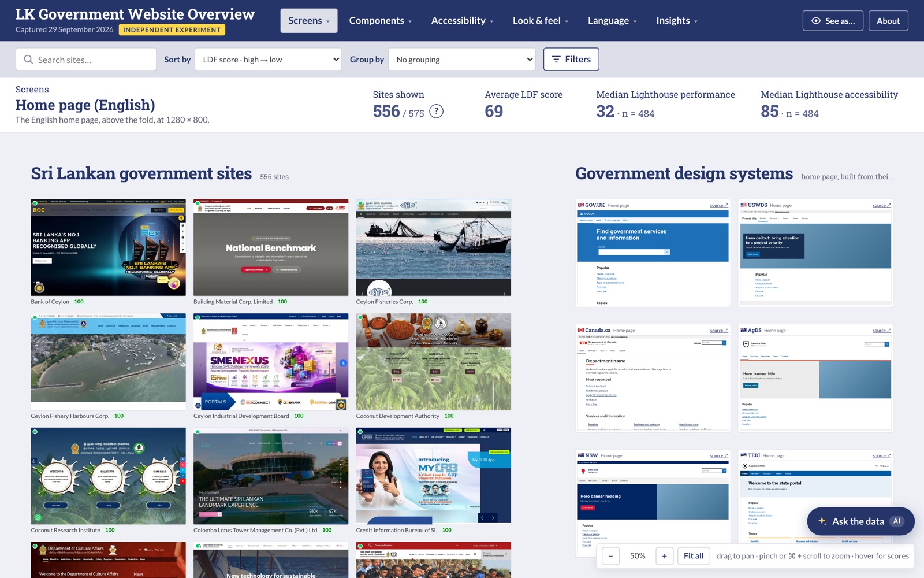Open the Colombo Lotus Tower screenshot

coord(271,476)
